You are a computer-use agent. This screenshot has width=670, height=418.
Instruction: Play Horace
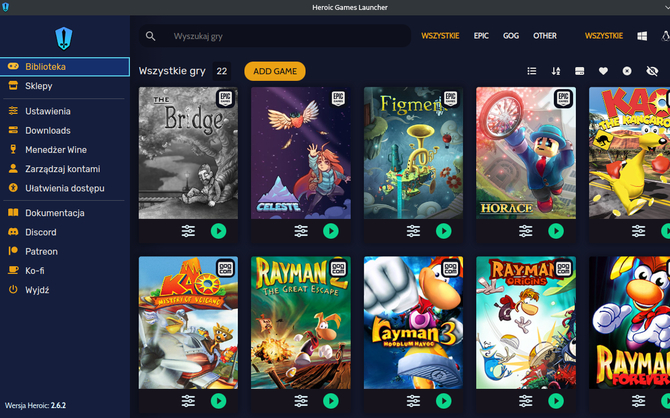[556, 231]
